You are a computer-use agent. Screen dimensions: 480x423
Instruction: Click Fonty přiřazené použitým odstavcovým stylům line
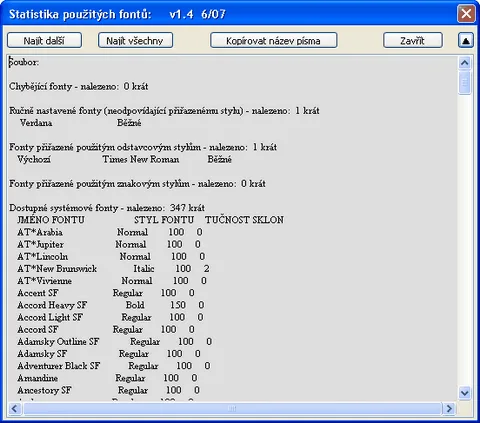[x=143, y=147]
